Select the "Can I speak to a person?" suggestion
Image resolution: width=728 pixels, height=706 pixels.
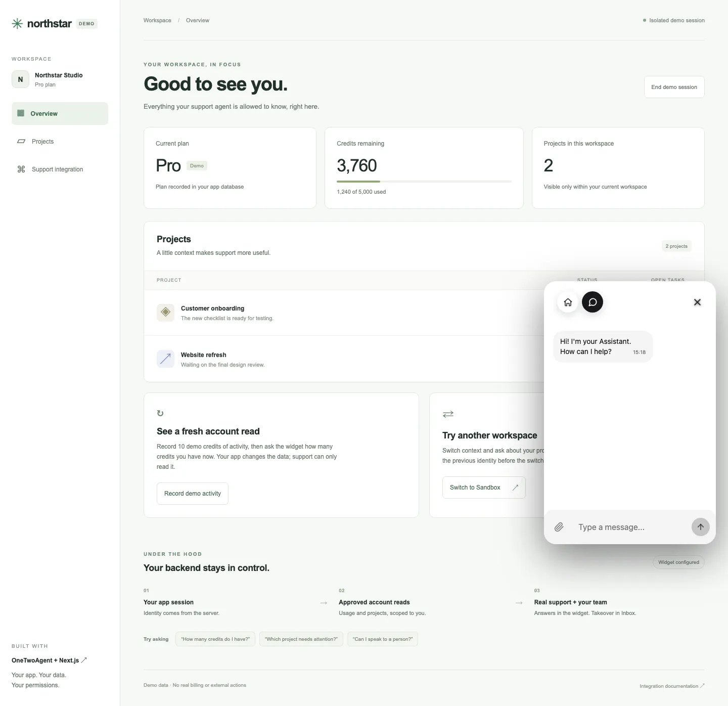[383, 639]
